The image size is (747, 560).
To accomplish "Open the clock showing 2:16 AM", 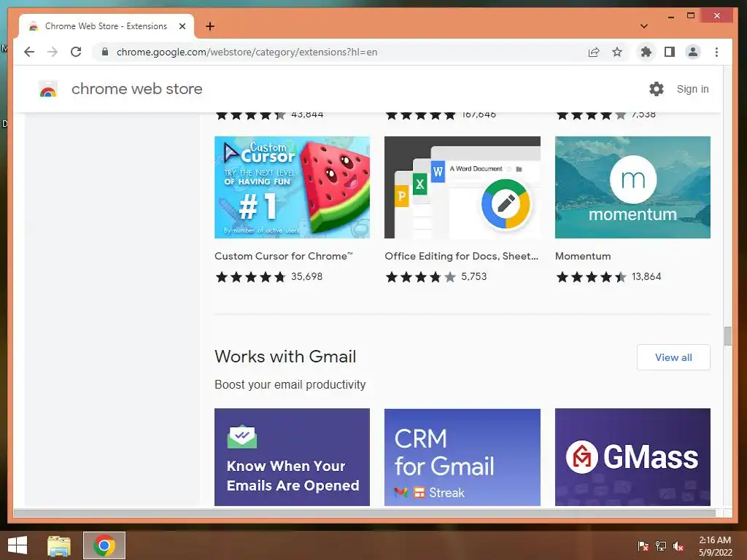I will (715, 546).
